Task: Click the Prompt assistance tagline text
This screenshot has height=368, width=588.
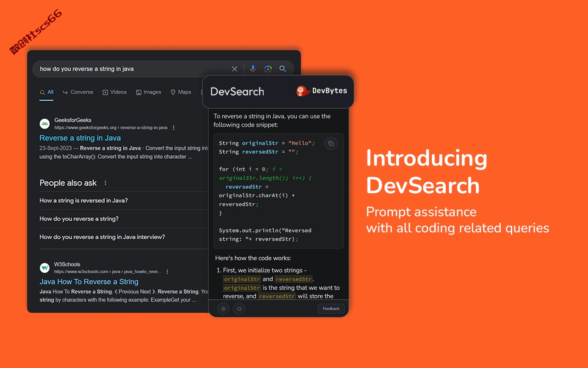Action: 458,220
